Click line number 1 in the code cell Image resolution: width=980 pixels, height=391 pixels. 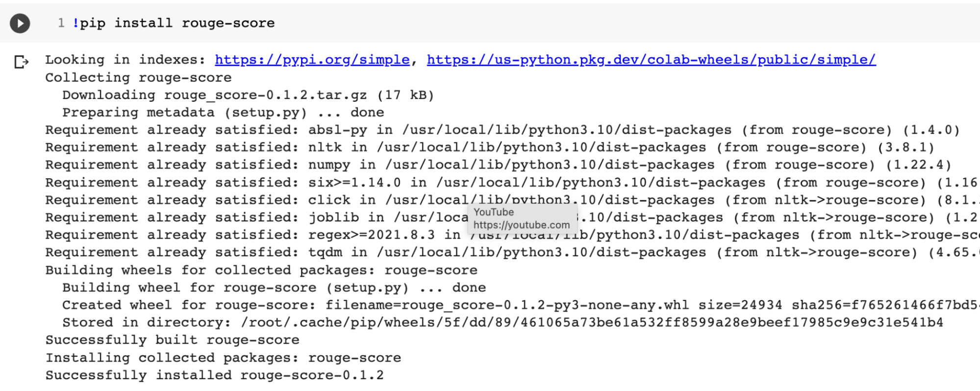61,23
